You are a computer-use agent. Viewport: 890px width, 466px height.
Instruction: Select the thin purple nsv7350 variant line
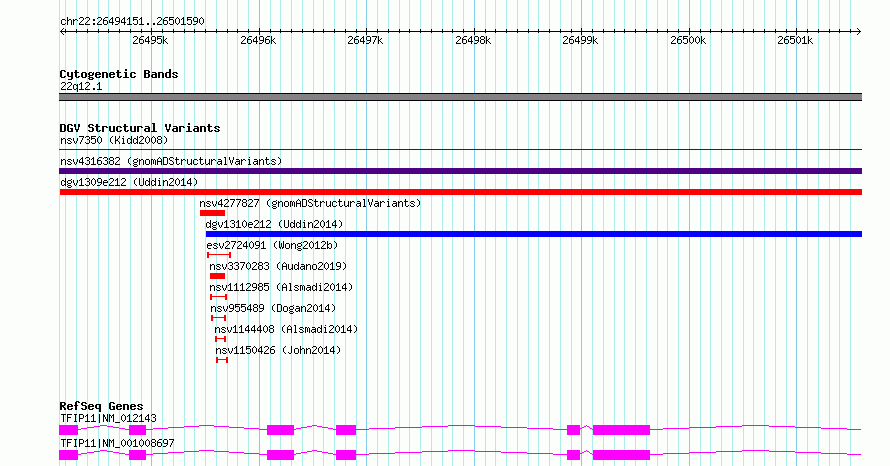coord(460,150)
